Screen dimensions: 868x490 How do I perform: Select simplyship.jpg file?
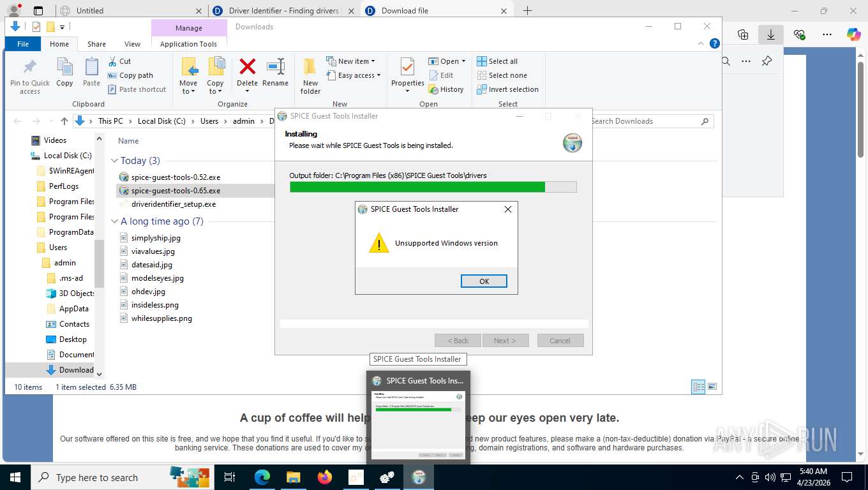click(x=156, y=237)
